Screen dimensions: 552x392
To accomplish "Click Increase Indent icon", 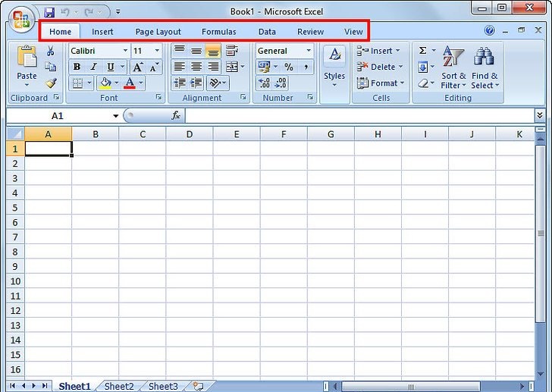I will click(196, 83).
